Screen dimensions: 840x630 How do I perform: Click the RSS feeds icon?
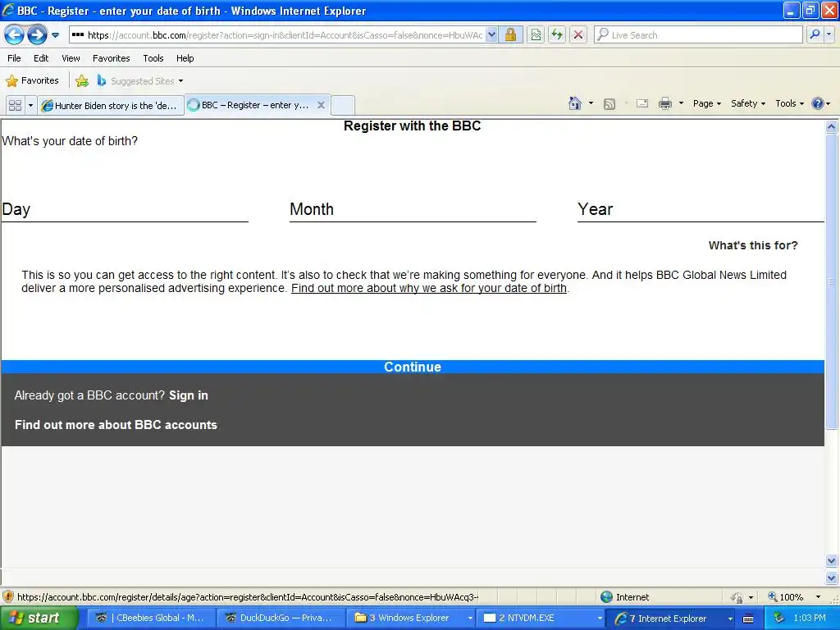click(x=609, y=104)
